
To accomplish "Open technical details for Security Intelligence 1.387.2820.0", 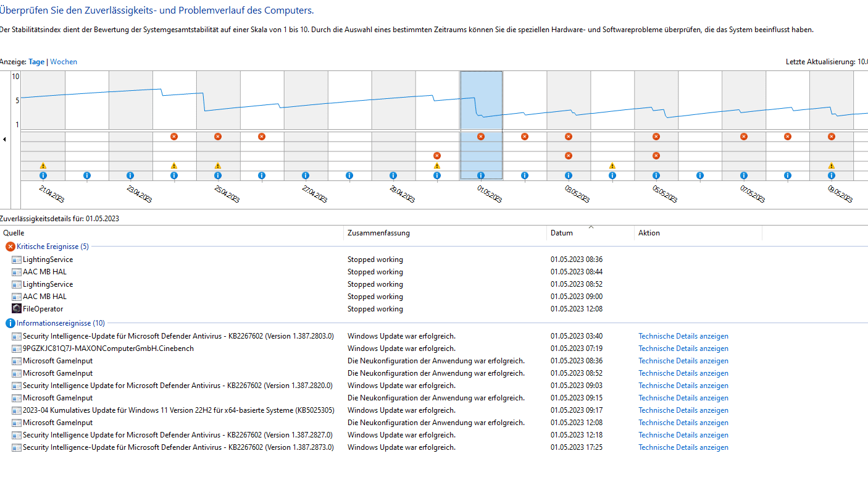I will [x=683, y=386].
